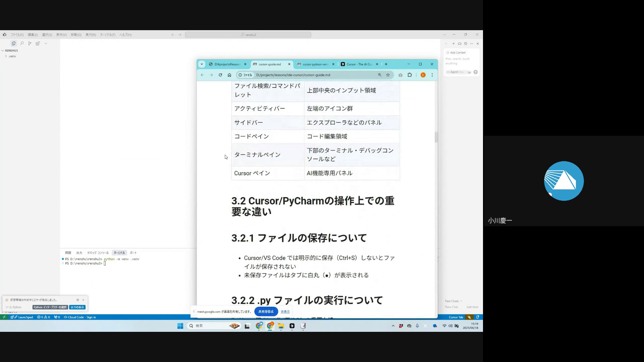Bookmark page with Chrome star icon
The image size is (644, 362).
(388, 75)
